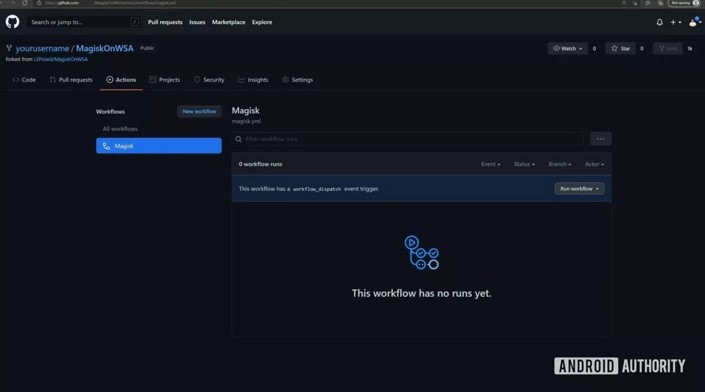Open the Status filter dropdown
Viewport: 705px width, 392px height.
(x=524, y=165)
